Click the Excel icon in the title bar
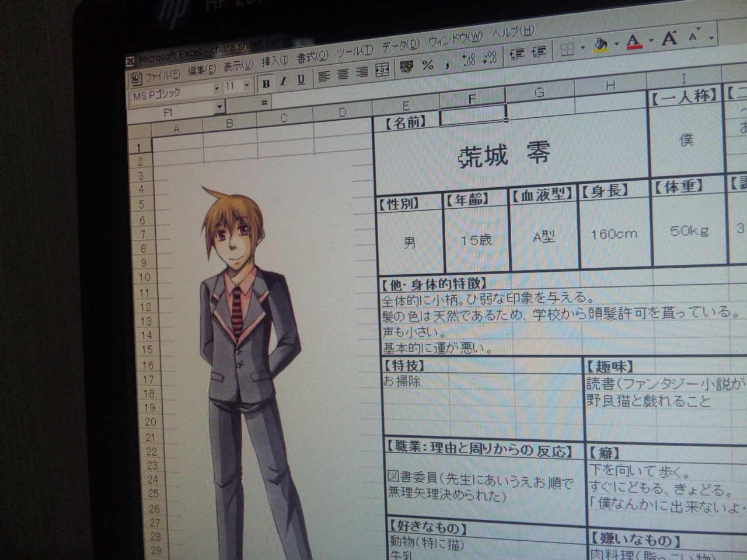Screen dimensions: 747x560 tap(131, 61)
